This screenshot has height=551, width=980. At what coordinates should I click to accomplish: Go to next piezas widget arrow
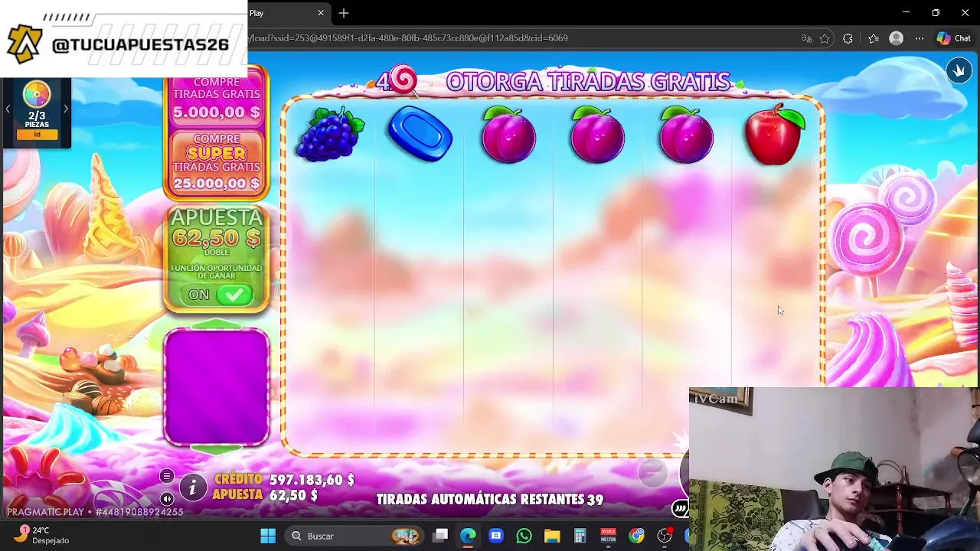tap(65, 109)
